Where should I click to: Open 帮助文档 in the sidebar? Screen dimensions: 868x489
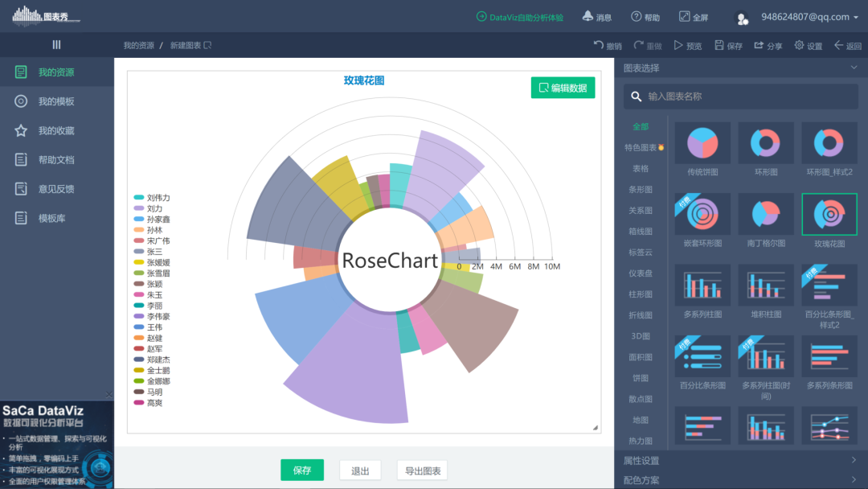coord(56,160)
